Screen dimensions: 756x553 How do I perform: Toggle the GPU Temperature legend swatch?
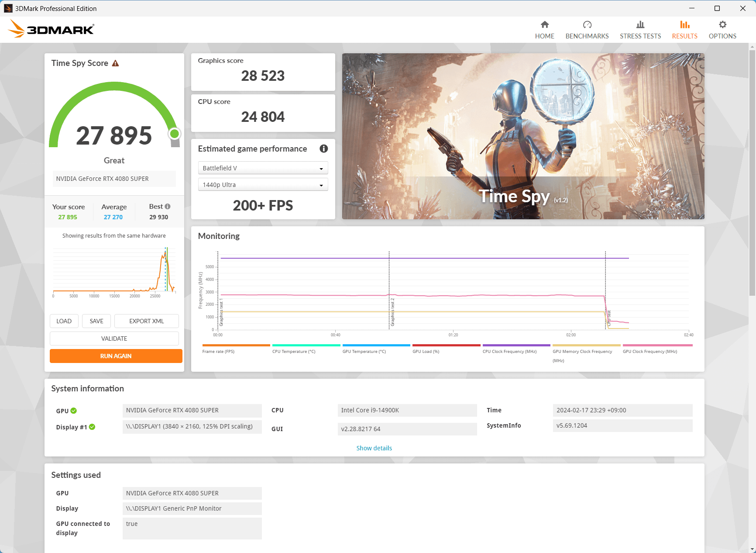(376, 345)
